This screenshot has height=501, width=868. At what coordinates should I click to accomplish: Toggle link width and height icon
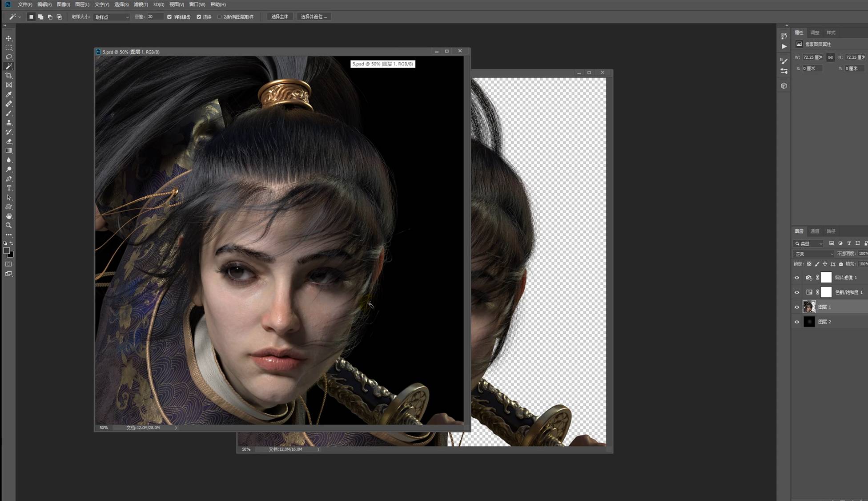click(830, 57)
